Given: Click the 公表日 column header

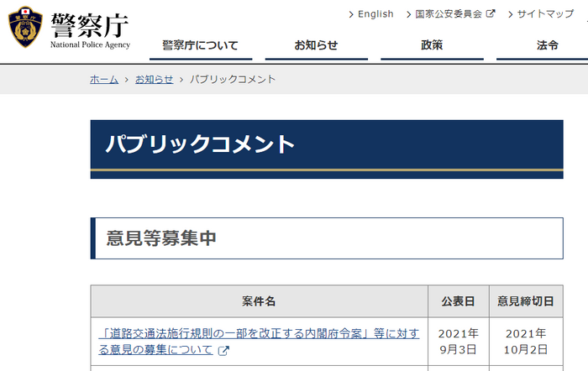Looking at the screenshot, I should (x=458, y=301).
